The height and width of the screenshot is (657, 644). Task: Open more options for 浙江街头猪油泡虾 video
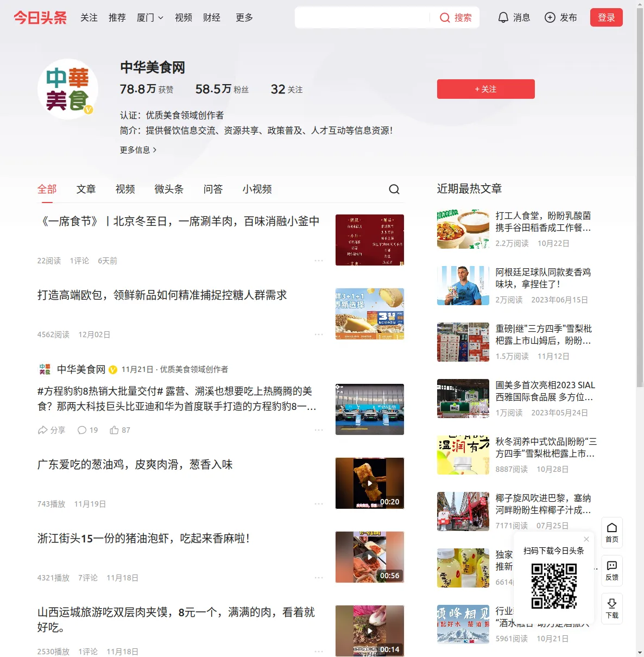click(319, 578)
